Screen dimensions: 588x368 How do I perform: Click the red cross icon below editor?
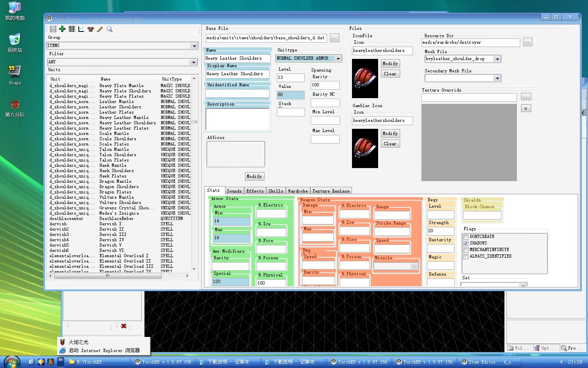point(124,326)
